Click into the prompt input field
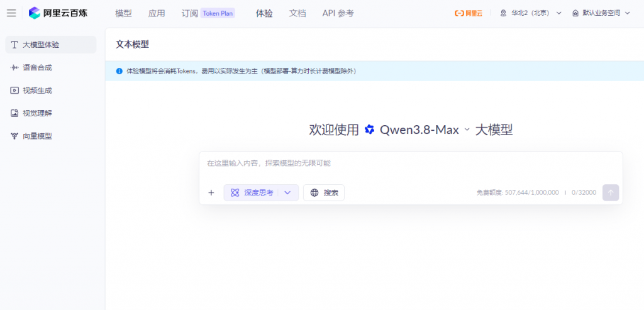This screenshot has width=644, height=310. pyautogui.click(x=411, y=166)
